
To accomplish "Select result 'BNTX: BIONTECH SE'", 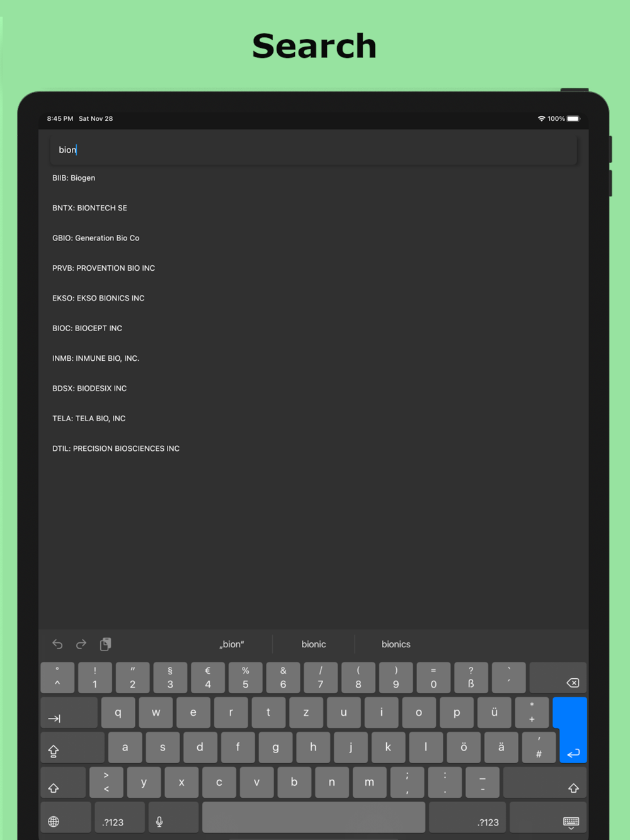I will point(89,208).
